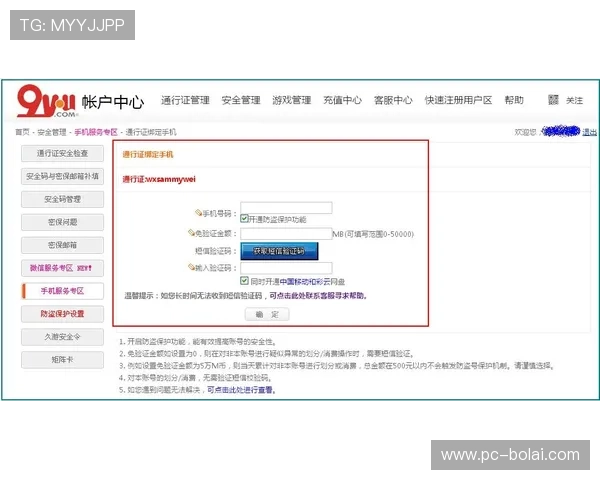The image size is (600, 480).
Task: Toggle the 同时开通中国移动和彩云网盘 checkbox
Action: pos(244,281)
